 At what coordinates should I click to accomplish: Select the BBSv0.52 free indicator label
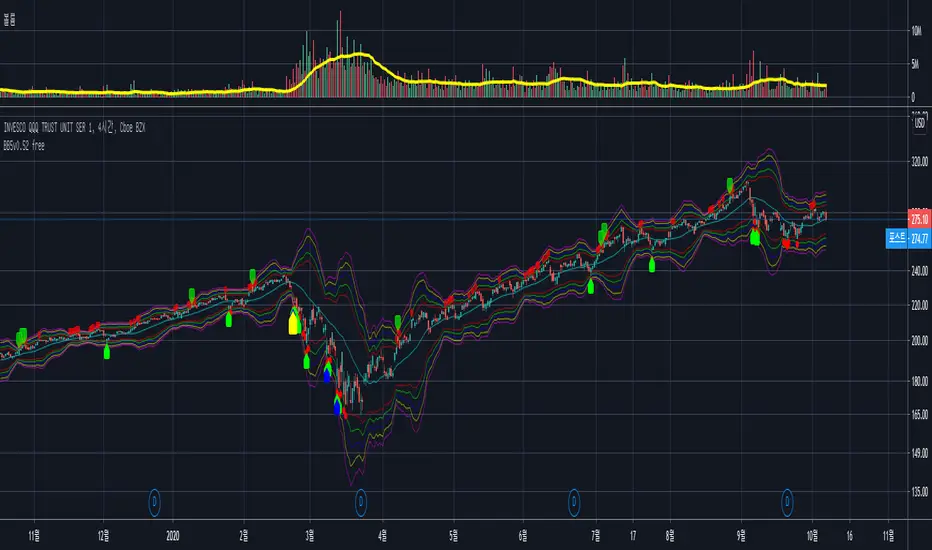[24, 146]
